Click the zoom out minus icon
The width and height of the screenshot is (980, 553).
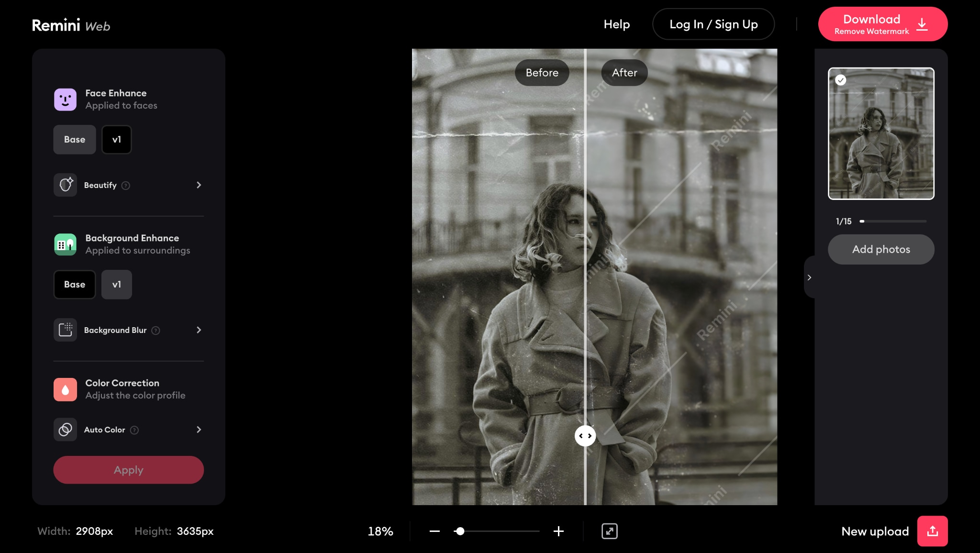click(434, 531)
